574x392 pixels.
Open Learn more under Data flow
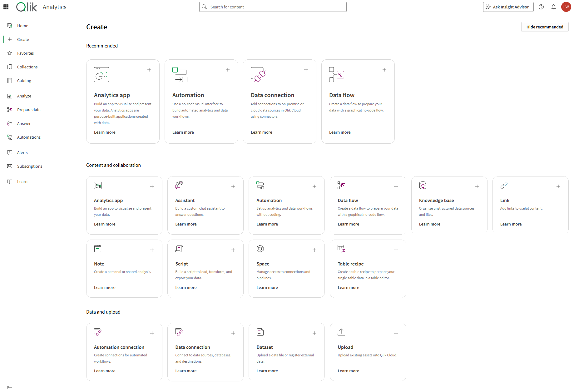click(x=340, y=132)
